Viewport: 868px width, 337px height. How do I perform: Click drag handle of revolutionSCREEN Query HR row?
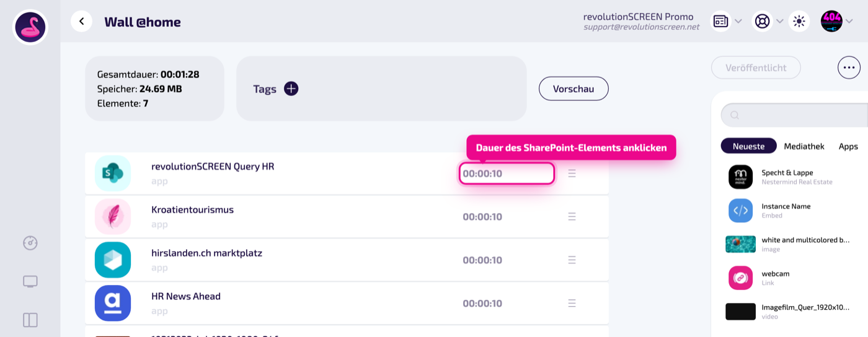[x=572, y=173]
